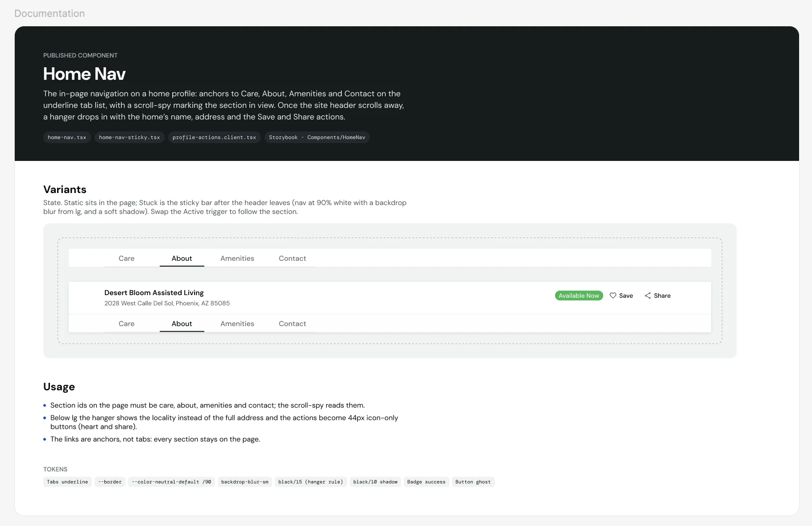Click the bullet about Section ids
This screenshot has height=526, width=812.
[207, 405]
